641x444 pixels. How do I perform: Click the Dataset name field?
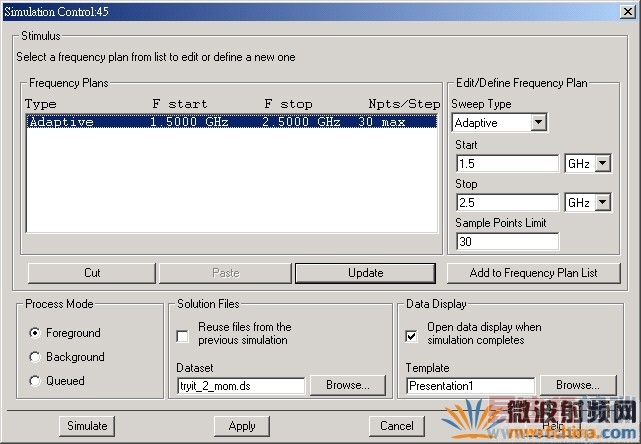tap(241, 386)
